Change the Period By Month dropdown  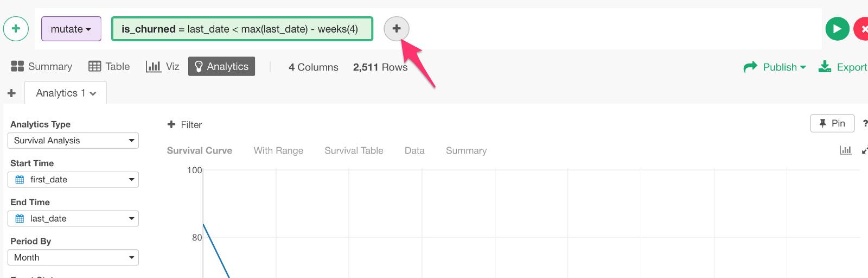coord(73,258)
